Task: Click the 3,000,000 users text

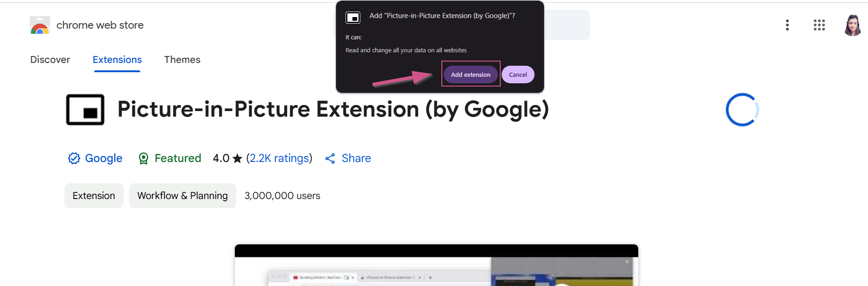Action: pyautogui.click(x=283, y=196)
